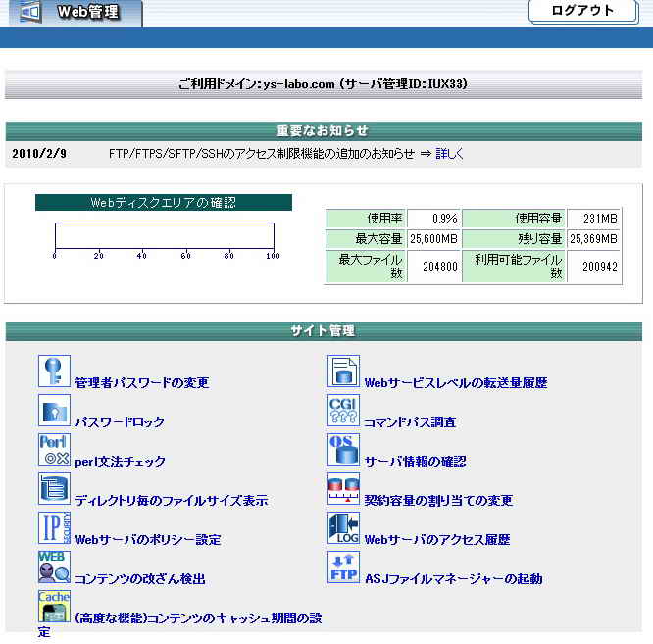Viewport: 653px width, 644px height.
Task: Click the IP security policy icon
Action: click(x=54, y=528)
